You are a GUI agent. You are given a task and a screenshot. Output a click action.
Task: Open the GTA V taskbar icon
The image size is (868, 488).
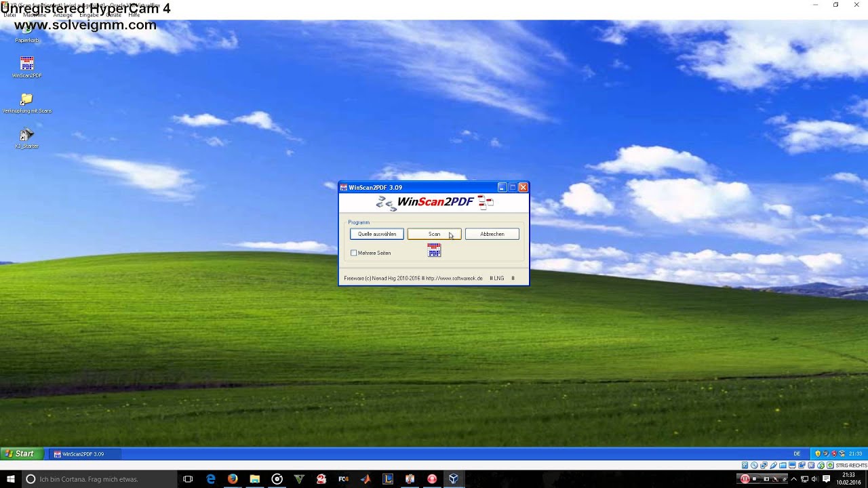pos(299,479)
